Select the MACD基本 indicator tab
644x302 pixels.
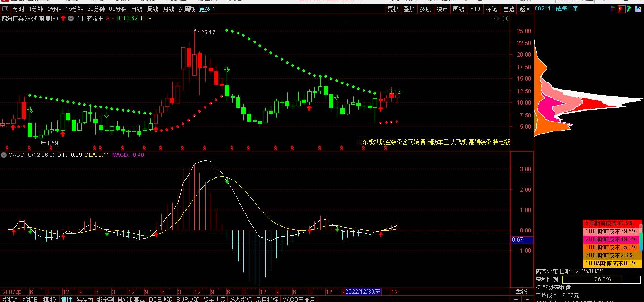point(132,299)
